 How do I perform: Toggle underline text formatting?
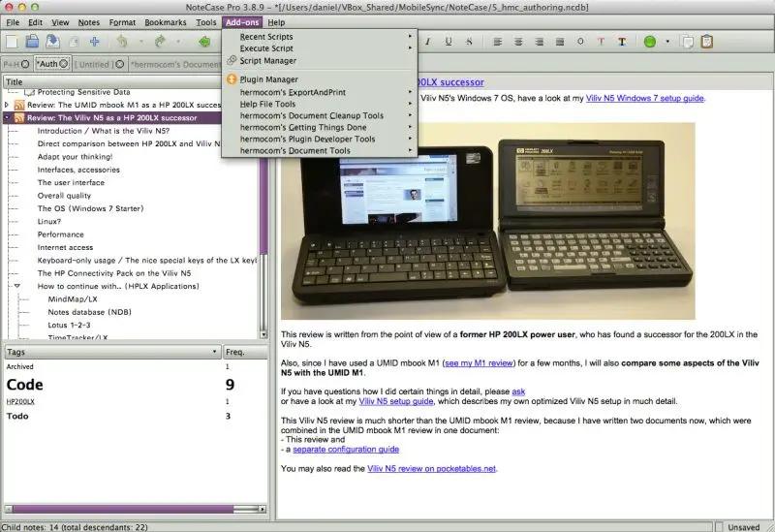449,42
